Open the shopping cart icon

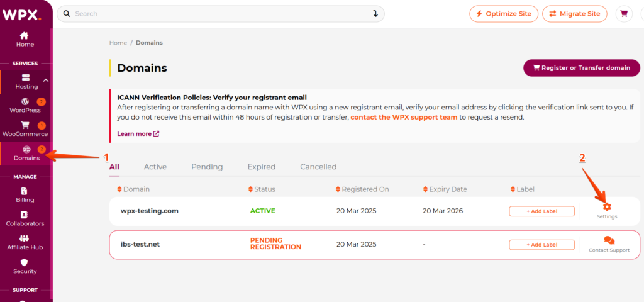coord(624,14)
